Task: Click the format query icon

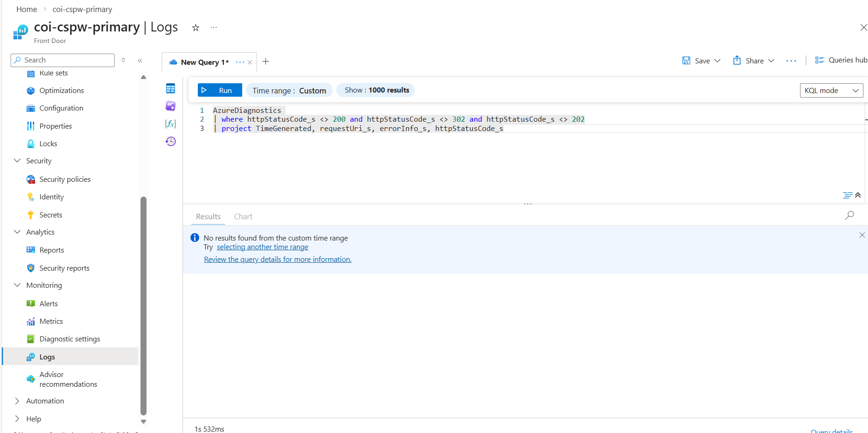Action: 847,195
